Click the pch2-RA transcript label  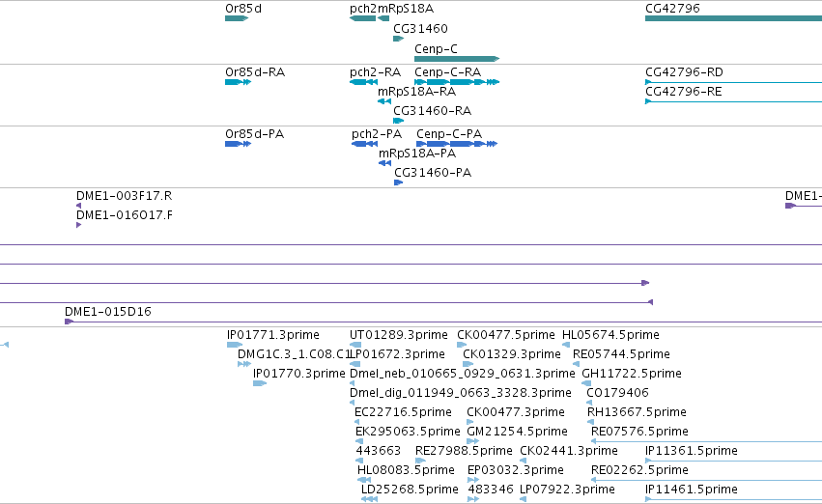(376, 71)
